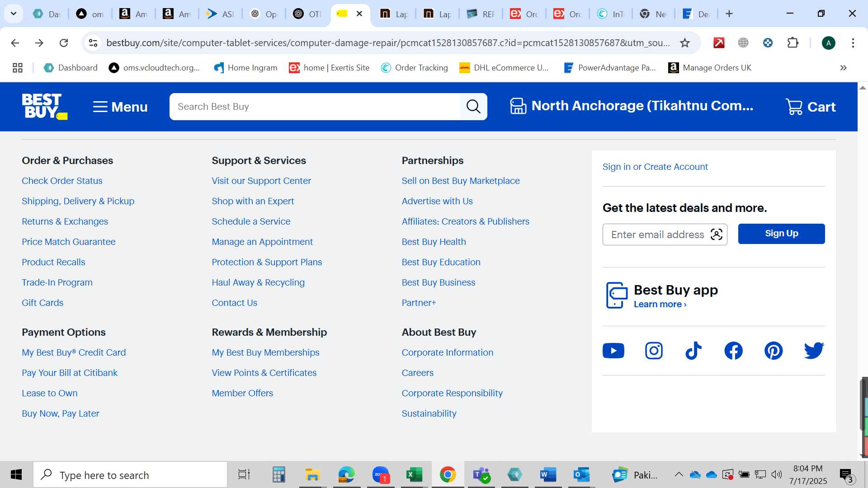Screen dimensions: 868x488
Task: Open Lease to Own link
Action: tap(50, 393)
